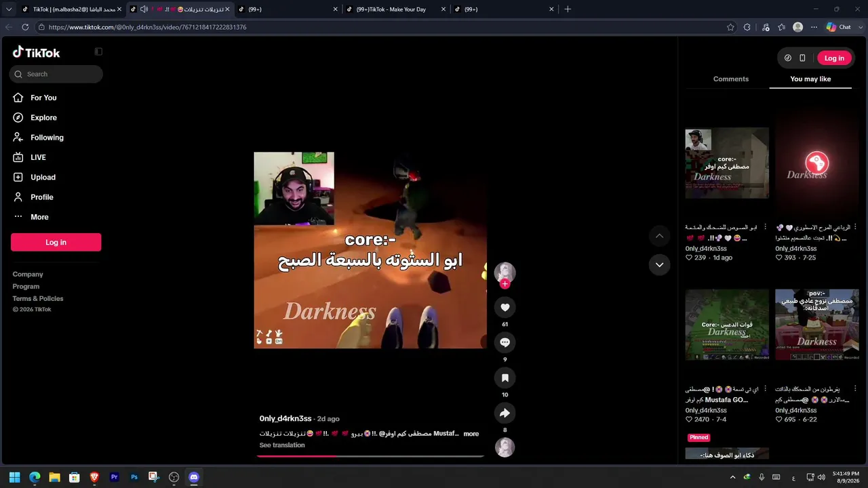The height and width of the screenshot is (488, 868).
Task: Open comments with the speech bubble icon
Action: pyautogui.click(x=505, y=343)
